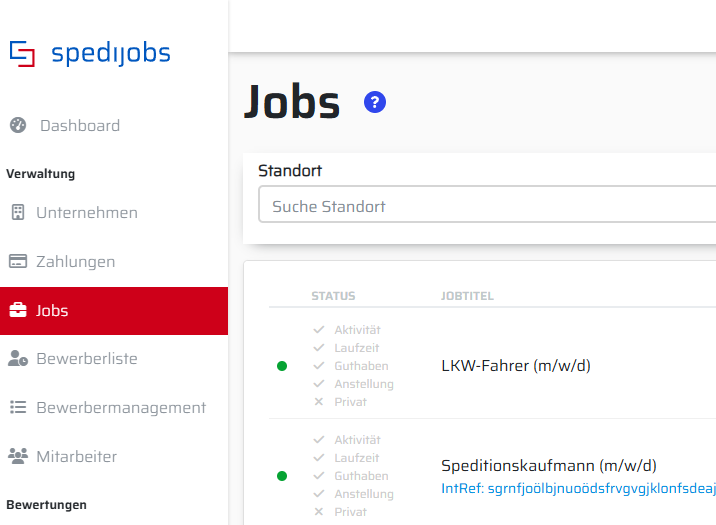Click Anstellung checkmark in LKW-Fahrer row
This screenshot has width=716, height=525.
coord(319,383)
